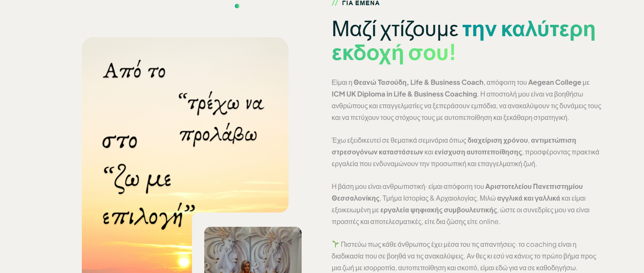This screenshot has width=644, height=273.
Task: Click bold text "Αριστοτελείου Πανεπιστημίου"
Action: point(534,186)
